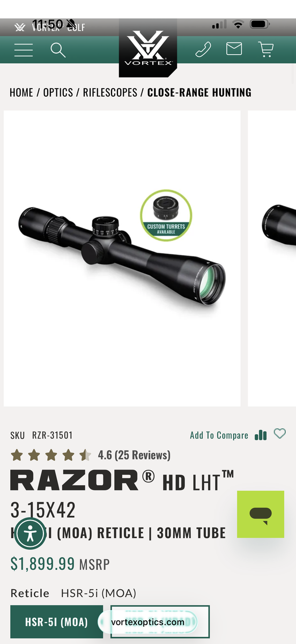The height and width of the screenshot is (644, 296).
Task: Select the second reticle option button
Action: tap(160, 622)
